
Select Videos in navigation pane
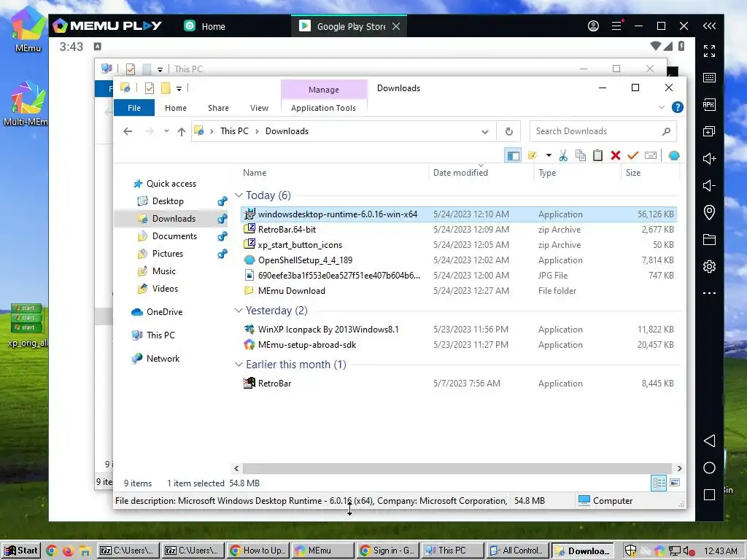[165, 289]
